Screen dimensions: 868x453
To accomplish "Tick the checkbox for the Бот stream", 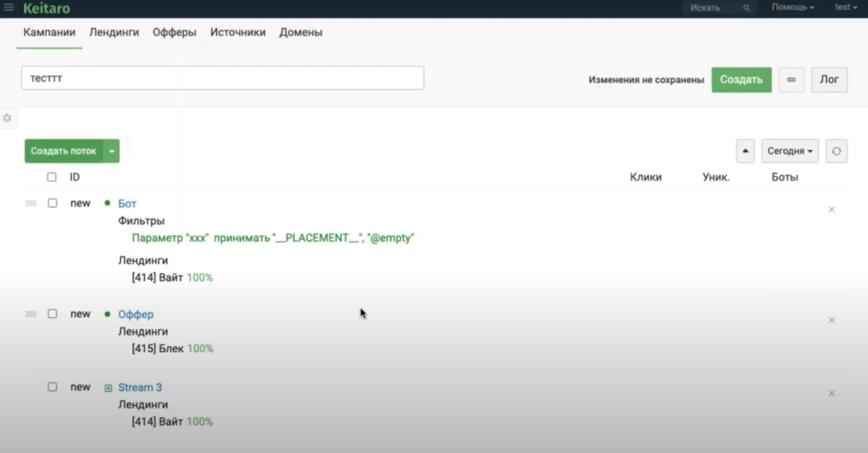I will point(53,204).
